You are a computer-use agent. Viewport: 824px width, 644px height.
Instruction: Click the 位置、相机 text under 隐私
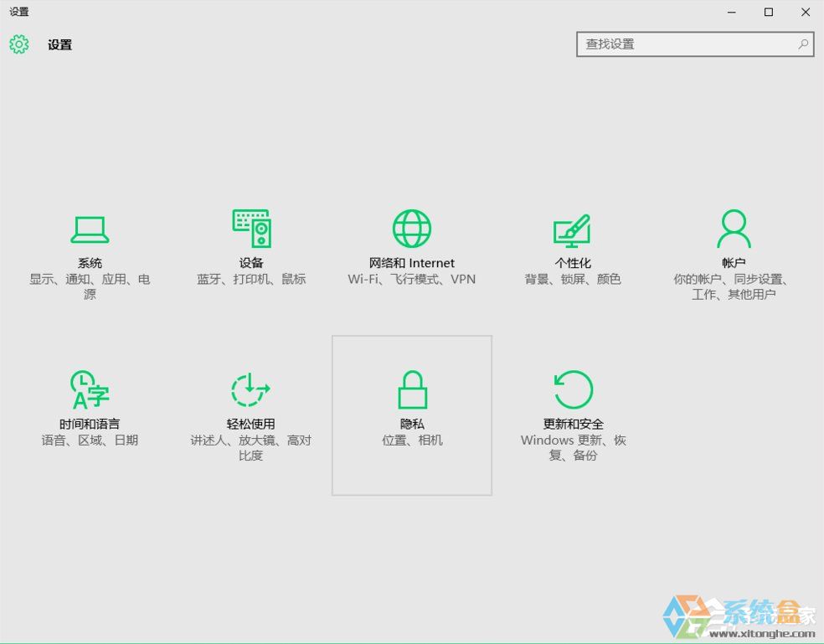click(x=411, y=440)
